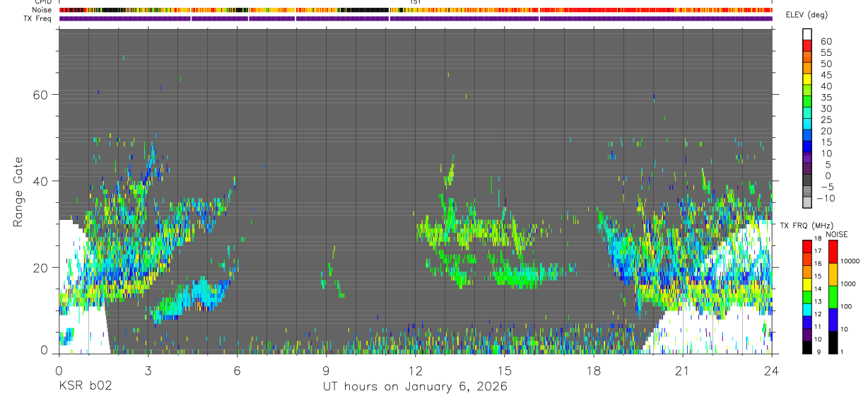Click the '13' label on TX FRQ colorbar
The height and width of the screenshot is (401, 868).
pos(818,301)
